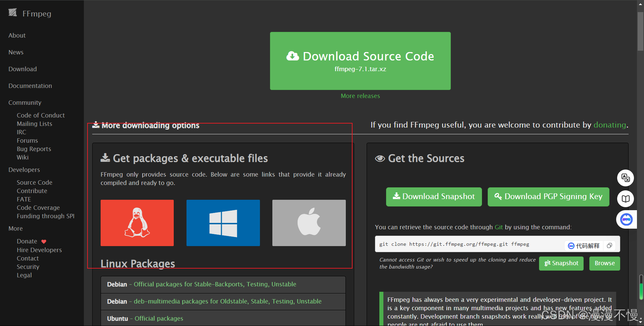The width and height of the screenshot is (644, 326).
Task: Click Download Snapshot button
Action: point(434,197)
